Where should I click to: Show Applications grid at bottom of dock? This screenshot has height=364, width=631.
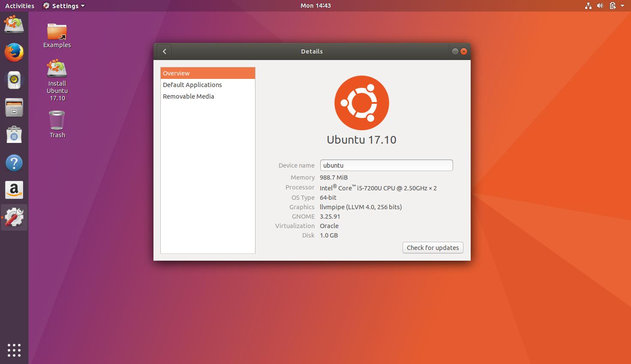(x=14, y=350)
